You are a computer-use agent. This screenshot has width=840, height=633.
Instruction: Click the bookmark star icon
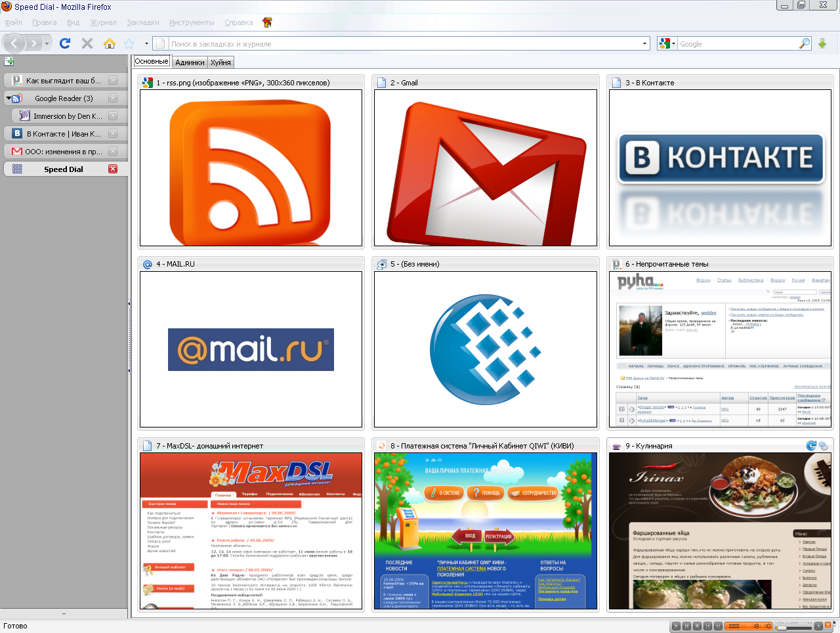click(129, 43)
